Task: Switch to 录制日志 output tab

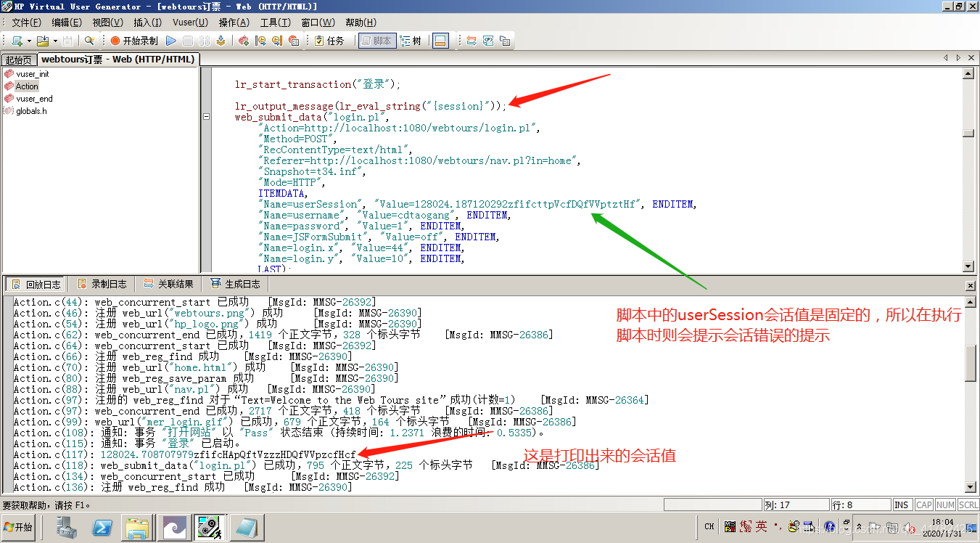Action: pyautogui.click(x=102, y=284)
